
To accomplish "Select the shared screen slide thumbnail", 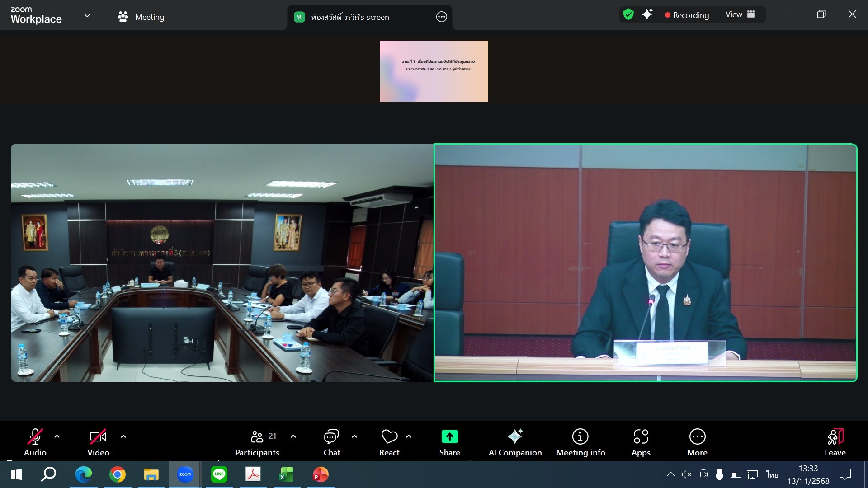I will 434,71.
